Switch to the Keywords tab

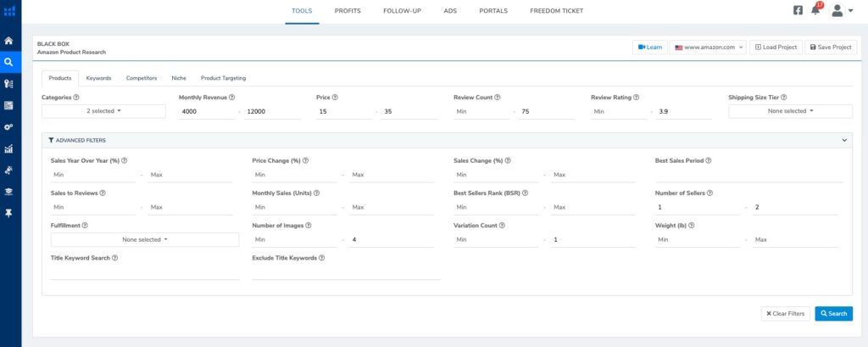[x=98, y=78]
